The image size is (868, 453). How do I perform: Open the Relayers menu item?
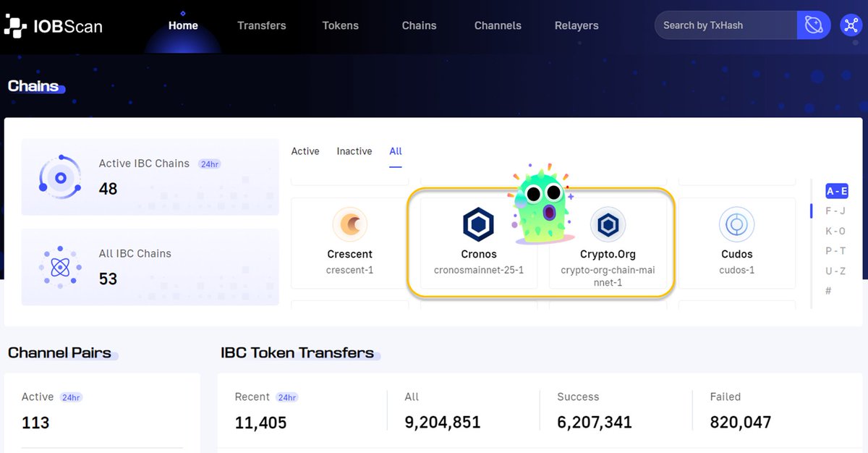[x=576, y=25]
